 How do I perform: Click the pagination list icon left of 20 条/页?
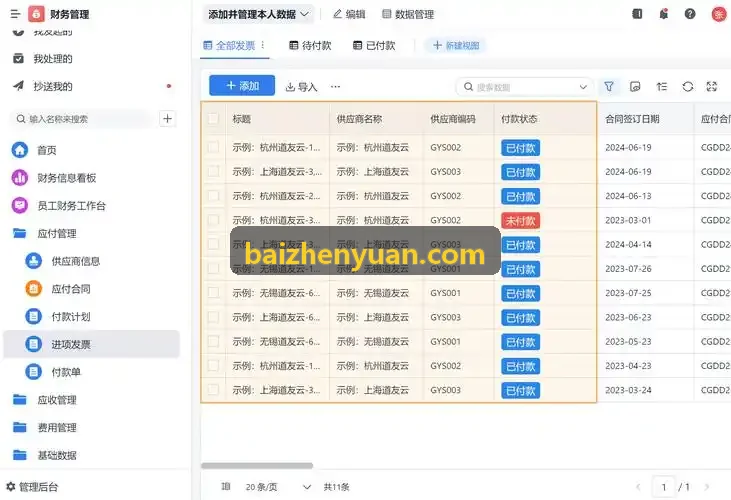point(226,486)
